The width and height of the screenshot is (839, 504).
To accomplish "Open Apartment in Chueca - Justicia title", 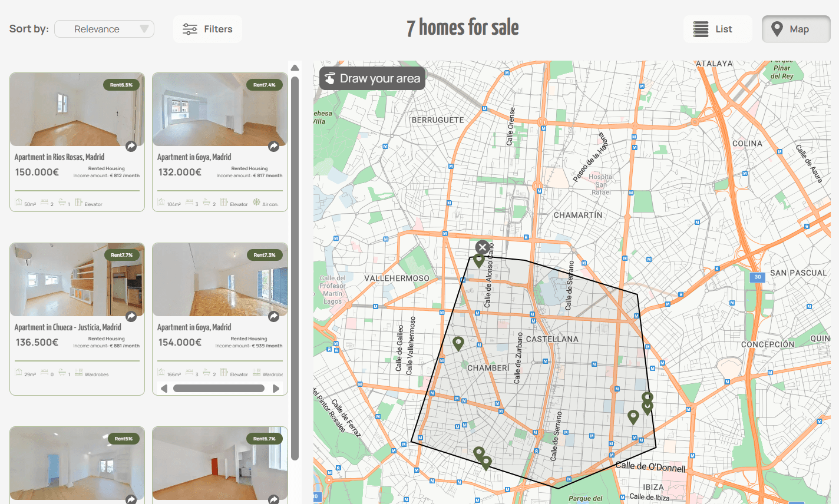I will (x=68, y=327).
